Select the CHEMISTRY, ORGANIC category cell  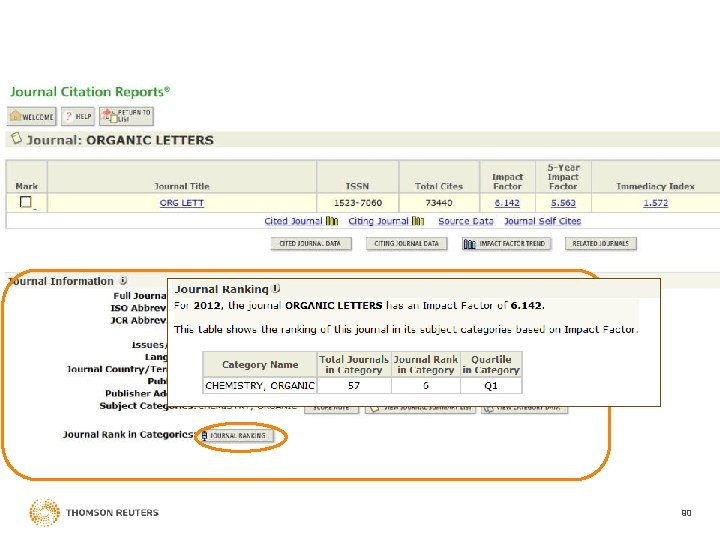[260, 385]
